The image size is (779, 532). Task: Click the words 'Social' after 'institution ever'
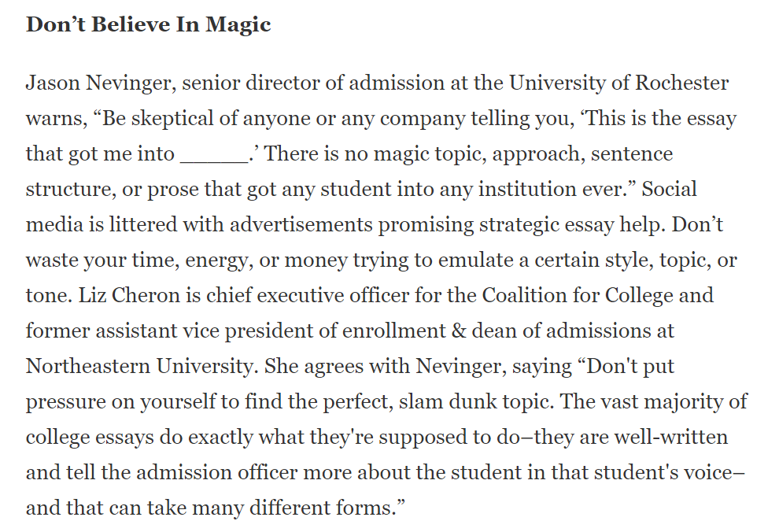[669, 189]
